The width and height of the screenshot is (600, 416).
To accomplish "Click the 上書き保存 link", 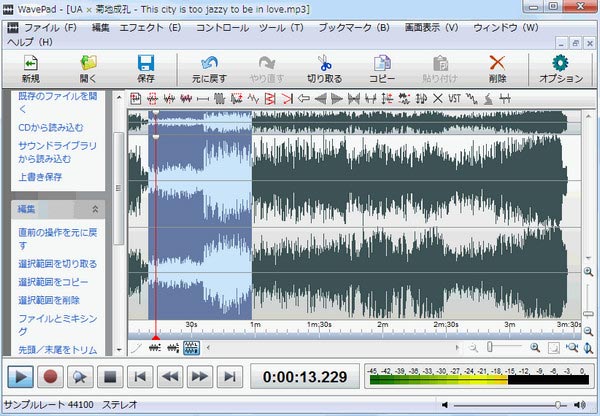I will tap(40, 177).
